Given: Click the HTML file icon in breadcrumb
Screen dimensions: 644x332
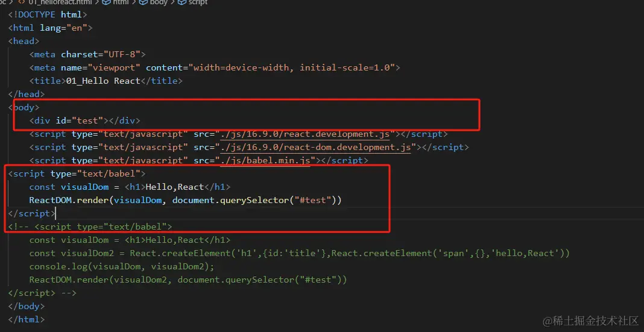Looking at the screenshot, I should click(22, 2).
